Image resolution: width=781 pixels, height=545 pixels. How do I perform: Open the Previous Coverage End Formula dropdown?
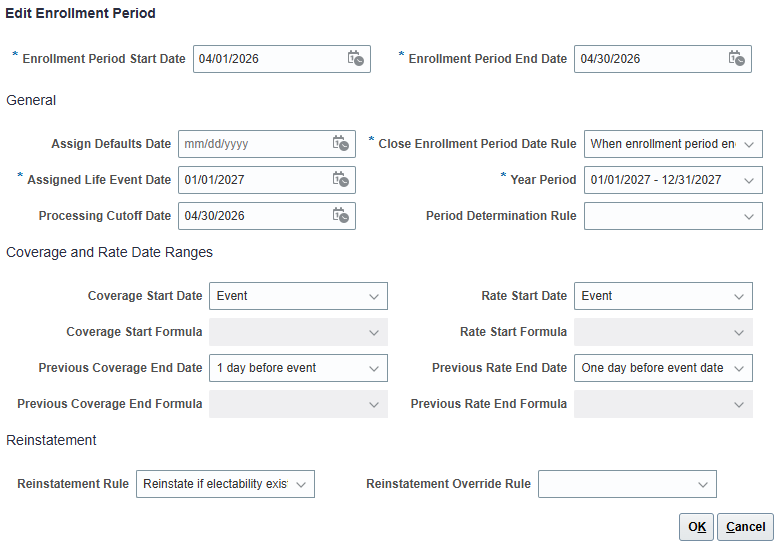pyautogui.click(x=298, y=404)
